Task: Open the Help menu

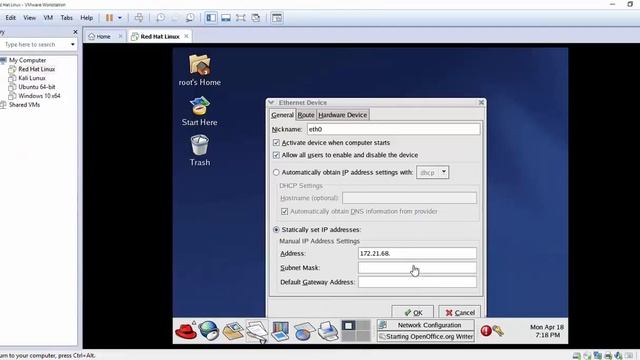Action: (87, 18)
